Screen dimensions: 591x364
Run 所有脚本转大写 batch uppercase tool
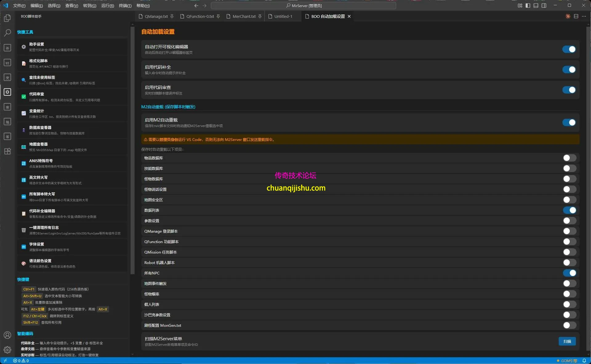click(x=72, y=197)
